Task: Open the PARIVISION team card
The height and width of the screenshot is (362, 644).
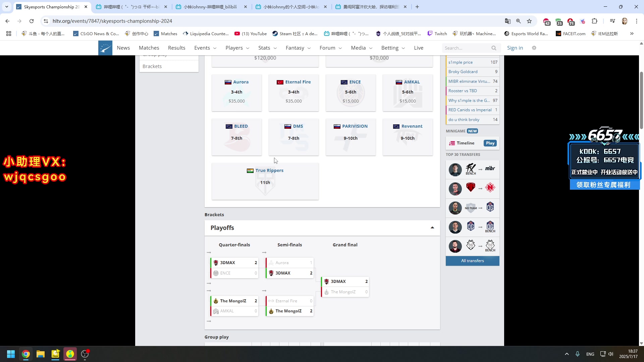Action: click(x=351, y=137)
